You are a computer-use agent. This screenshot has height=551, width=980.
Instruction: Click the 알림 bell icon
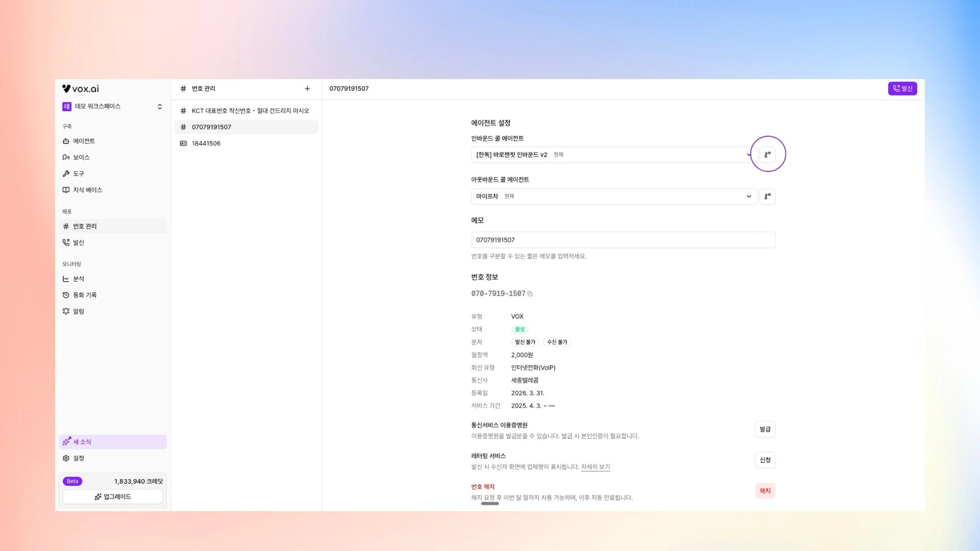pyautogui.click(x=66, y=311)
